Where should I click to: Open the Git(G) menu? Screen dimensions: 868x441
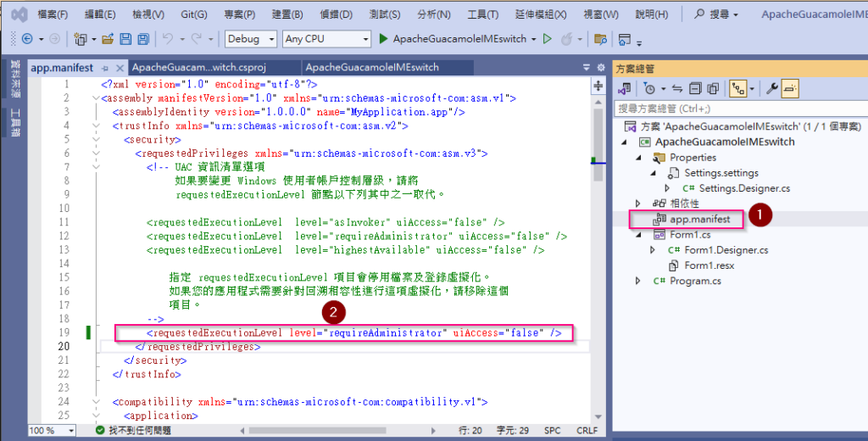[x=194, y=14]
